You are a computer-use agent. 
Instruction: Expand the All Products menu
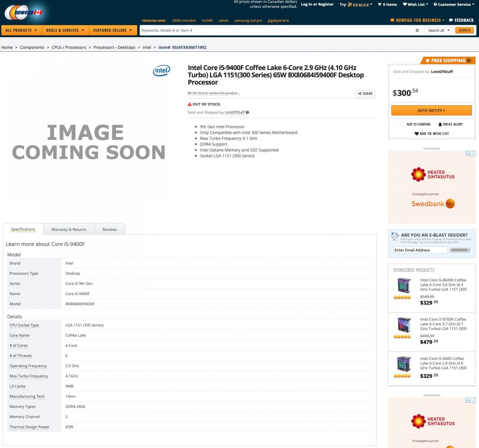(x=21, y=30)
